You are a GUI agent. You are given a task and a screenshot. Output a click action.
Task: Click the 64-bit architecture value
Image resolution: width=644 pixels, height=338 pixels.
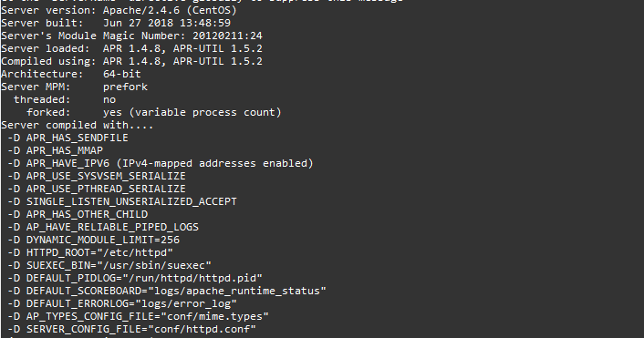tap(121, 74)
